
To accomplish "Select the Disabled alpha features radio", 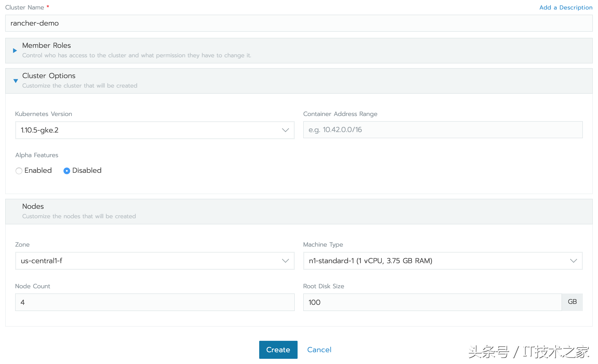I will [67, 171].
